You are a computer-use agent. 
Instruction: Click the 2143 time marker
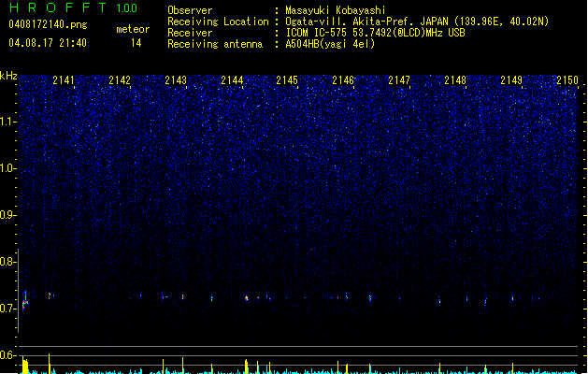point(176,80)
